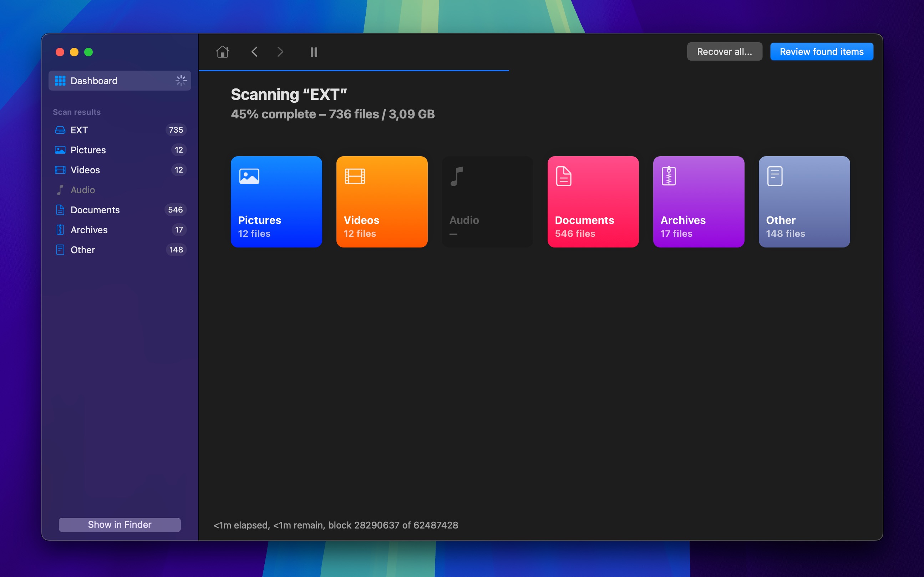Viewport: 924px width, 577px height.
Task: Click the blue scan progress bar
Action: [x=354, y=71]
